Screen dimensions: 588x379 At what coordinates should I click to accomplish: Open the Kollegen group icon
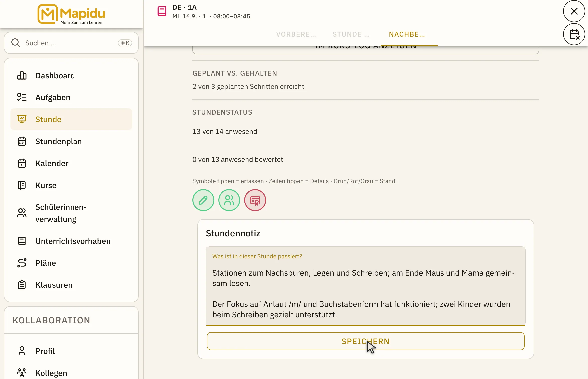[22, 373]
